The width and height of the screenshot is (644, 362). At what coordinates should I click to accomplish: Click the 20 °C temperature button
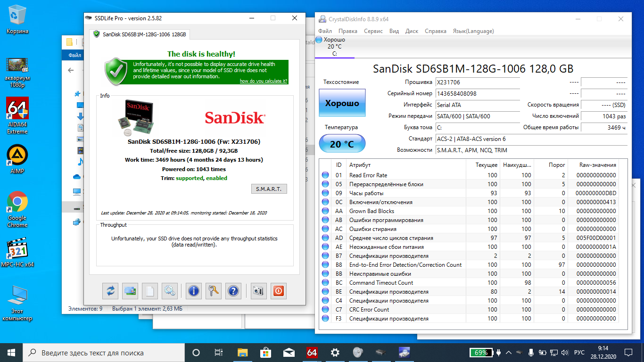pos(342,144)
